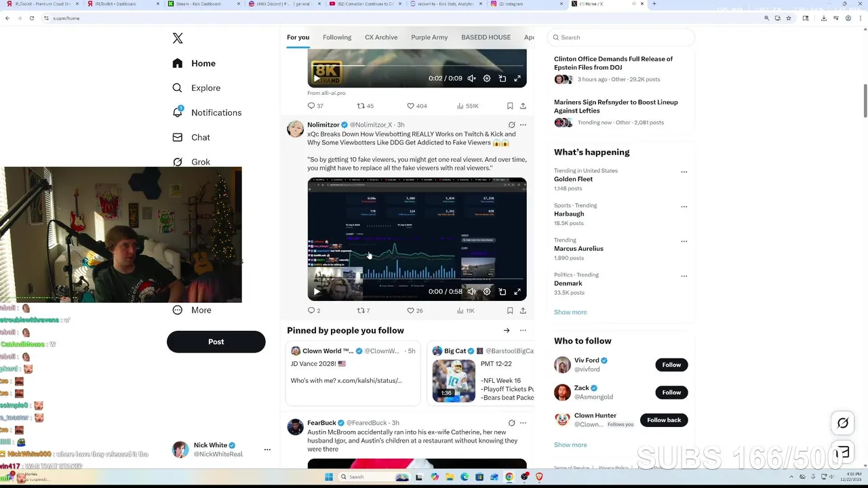Follow back Clown Hunter
The height and width of the screenshot is (488, 868).
[664, 420]
